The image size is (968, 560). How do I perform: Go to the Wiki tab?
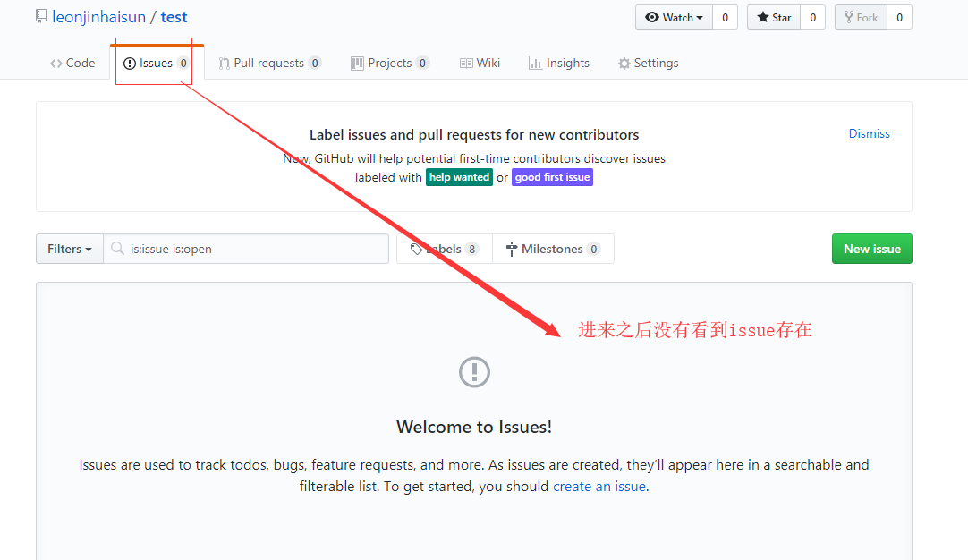(x=480, y=63)
